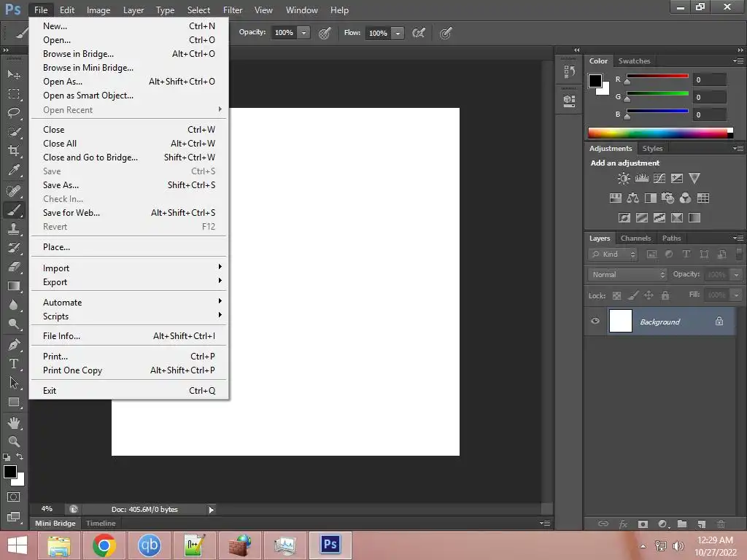Select the Lasso tool
This screenshot has width=747, height=560.
click(x=13, y=113)
